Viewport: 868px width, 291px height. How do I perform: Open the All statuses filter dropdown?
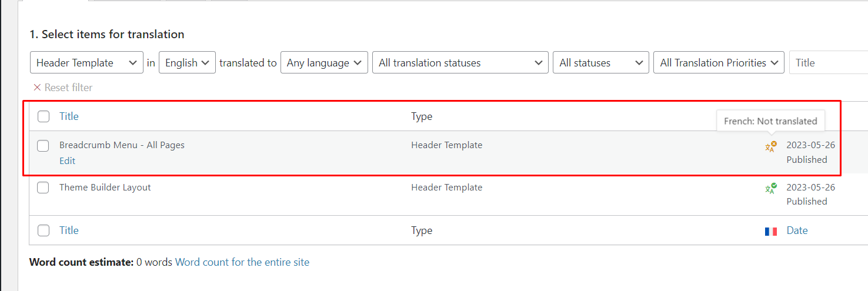coord(600,63)
